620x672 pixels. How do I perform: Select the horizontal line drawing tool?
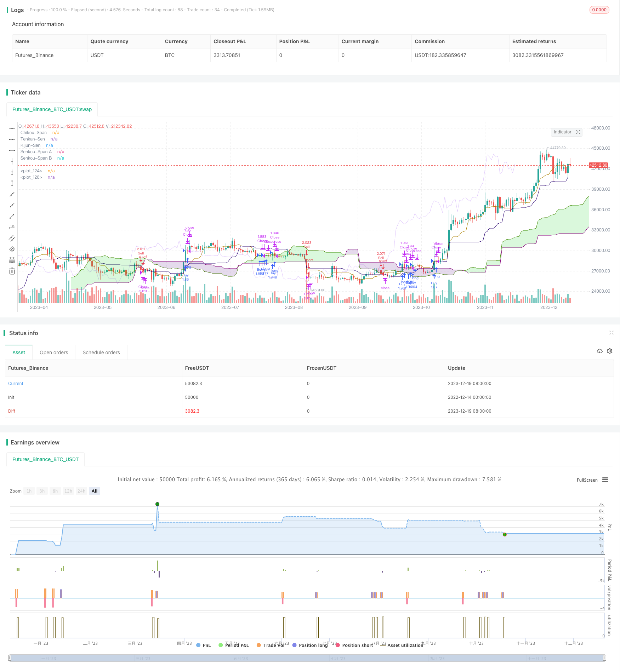point(12,128)
